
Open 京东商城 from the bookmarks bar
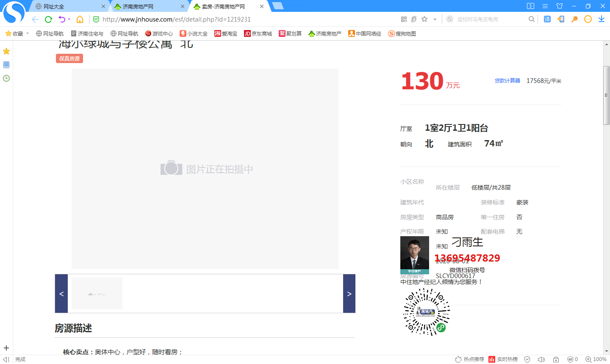pos(258,33)
